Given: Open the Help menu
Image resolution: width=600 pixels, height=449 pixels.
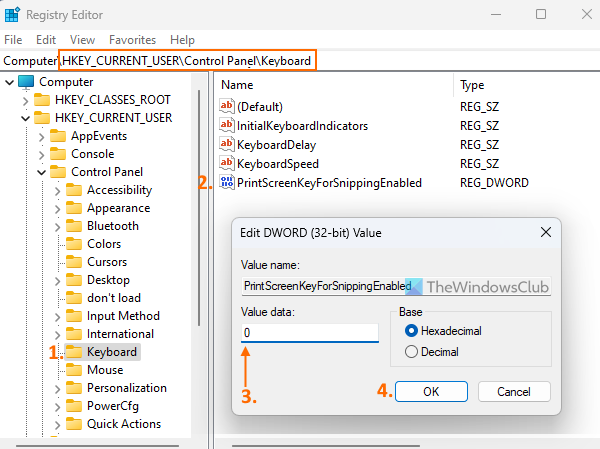Looking at the screenshot, I should (183, 40).
